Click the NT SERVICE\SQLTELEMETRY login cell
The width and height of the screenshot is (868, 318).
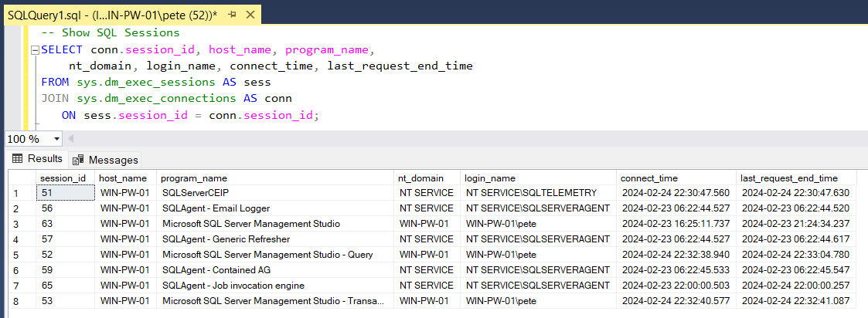(530, 193)
